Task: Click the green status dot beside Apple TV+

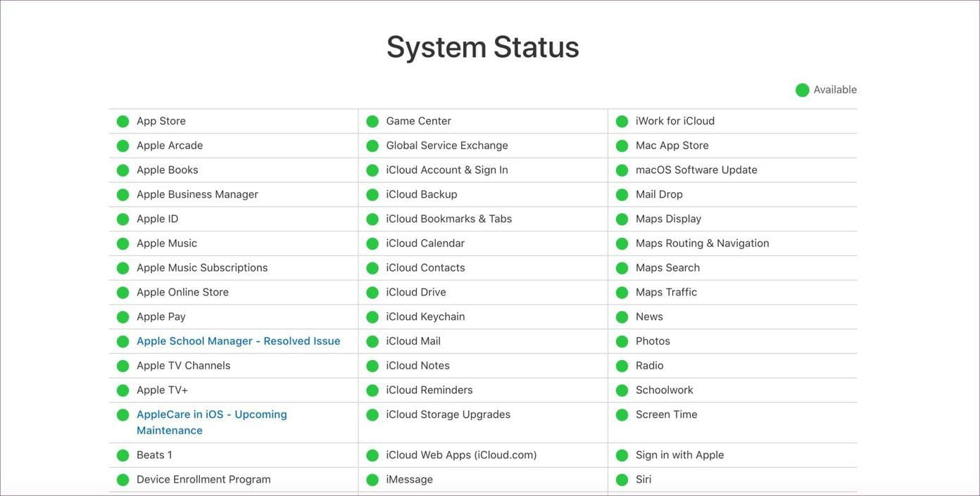Action: click(122, 390)
